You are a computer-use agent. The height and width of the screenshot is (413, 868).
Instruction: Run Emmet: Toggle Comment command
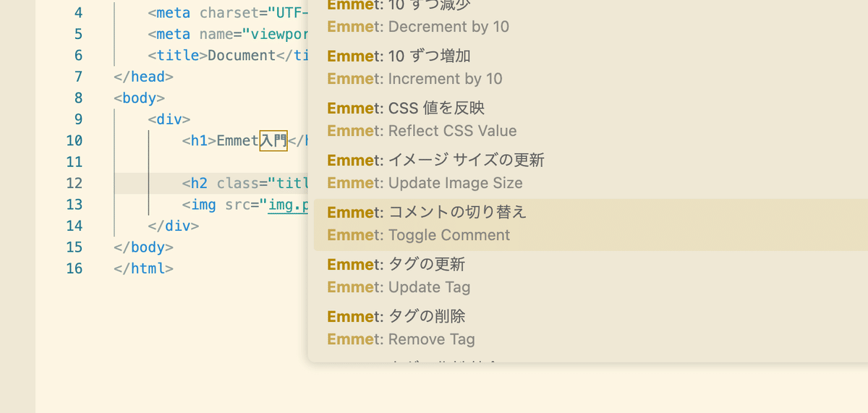coord(590,223)
